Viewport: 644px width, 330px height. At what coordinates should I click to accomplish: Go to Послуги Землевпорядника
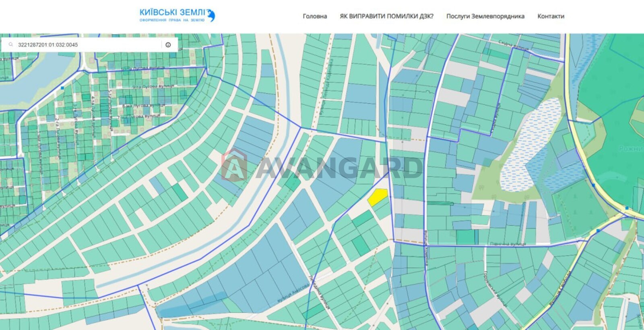485,17
